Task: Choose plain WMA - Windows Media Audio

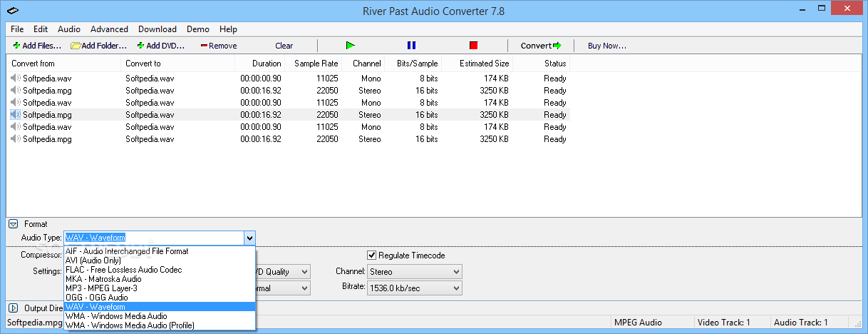Action: [159, 316]
